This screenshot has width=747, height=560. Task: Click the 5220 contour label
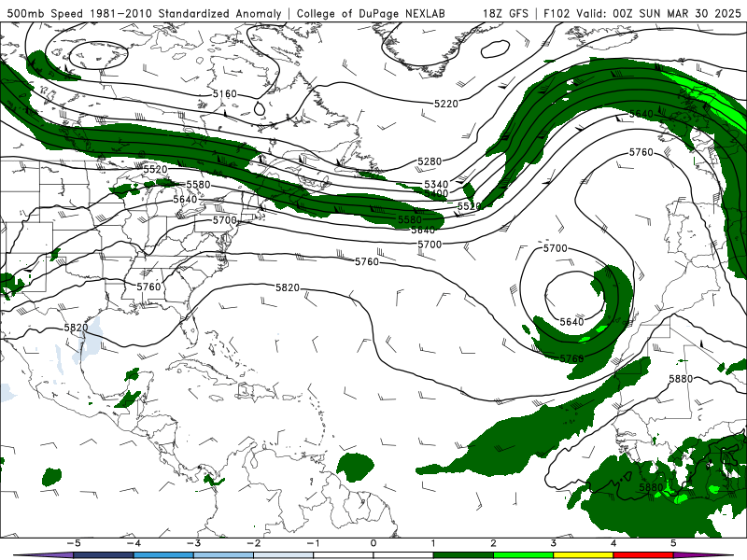tap(446, 104)
